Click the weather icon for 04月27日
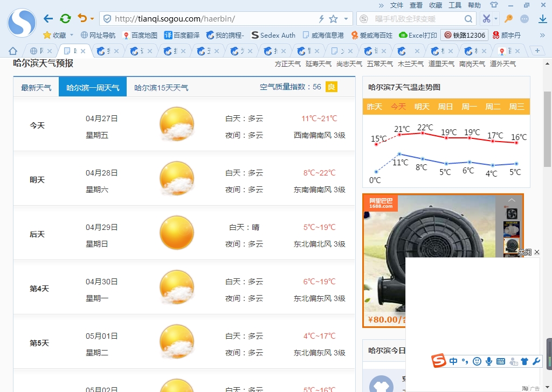 click(176, 124)
